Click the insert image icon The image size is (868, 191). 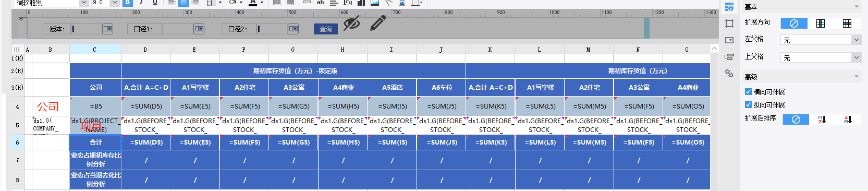click(x=375, y=3)
